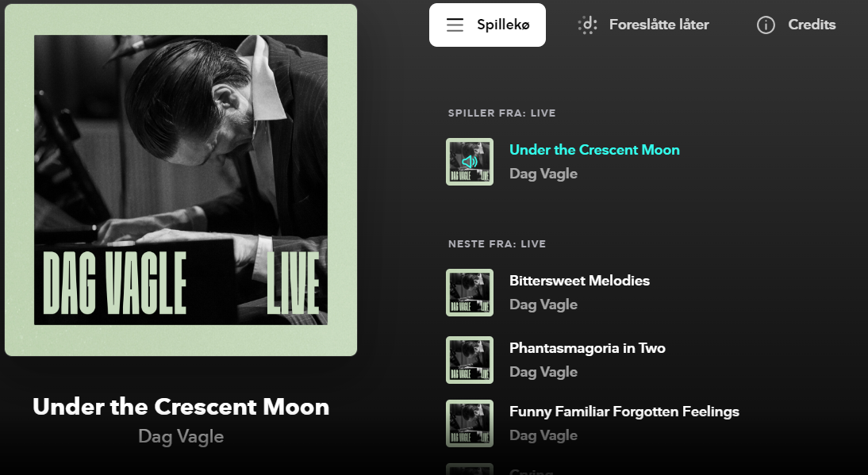Click the Bittersweet Melodies album thumbnail
The width and height of the screenshot is (868, 475).
470,293
